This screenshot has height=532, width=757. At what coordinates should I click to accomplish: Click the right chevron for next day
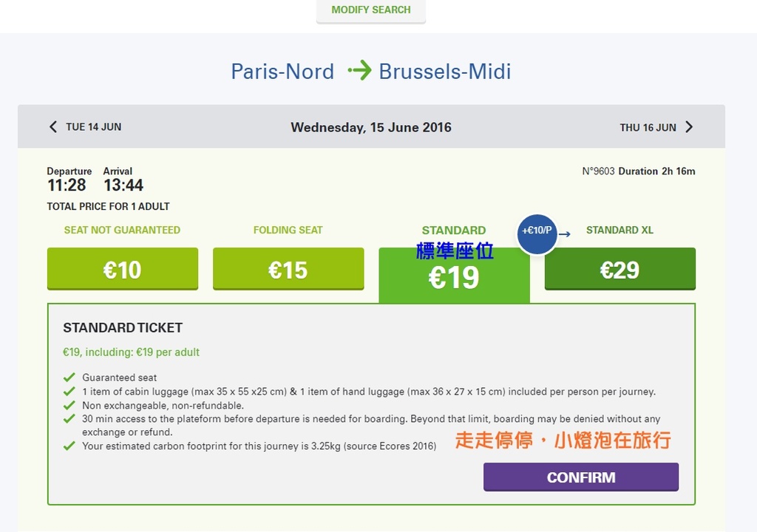(689, 127)
